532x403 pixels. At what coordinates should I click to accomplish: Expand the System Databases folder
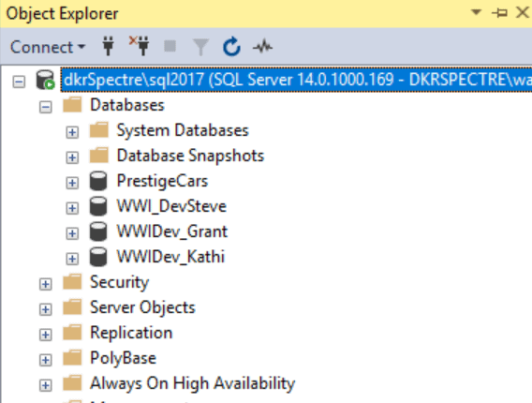pos(72,132)
